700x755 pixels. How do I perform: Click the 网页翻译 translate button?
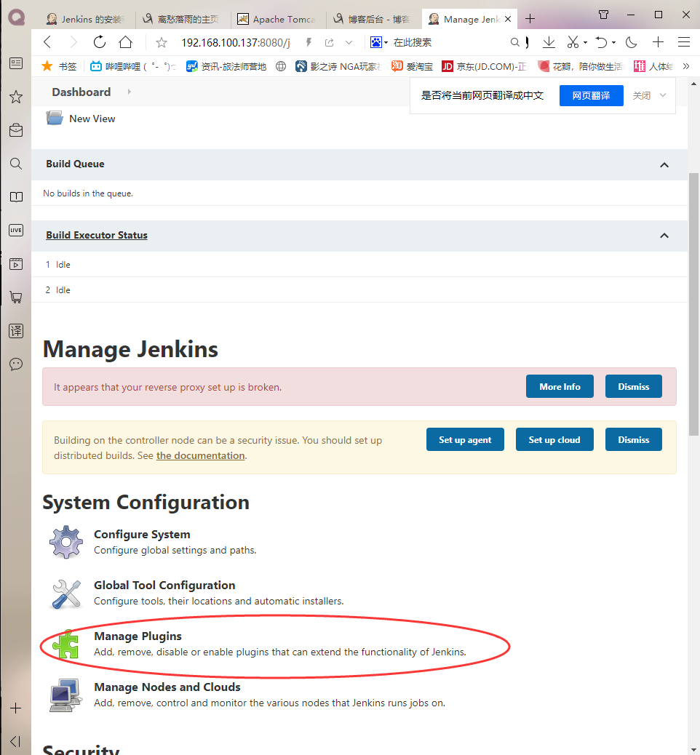(x=591, y=95)
